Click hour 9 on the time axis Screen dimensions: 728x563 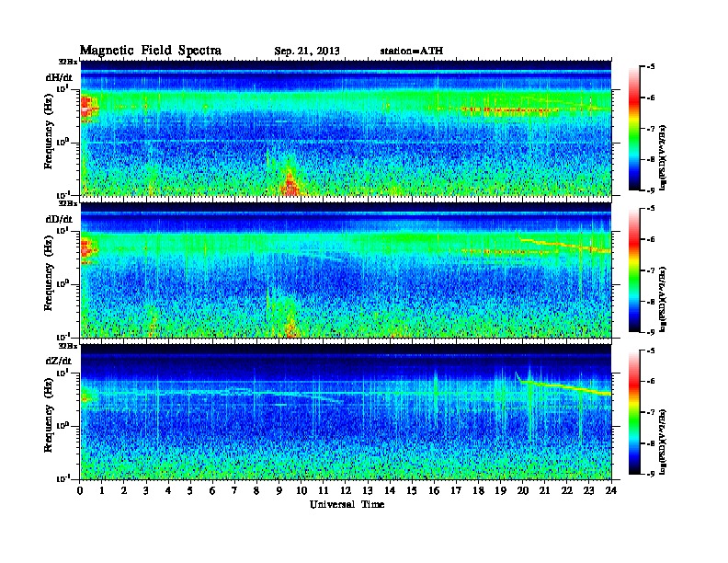pos(279,490)
